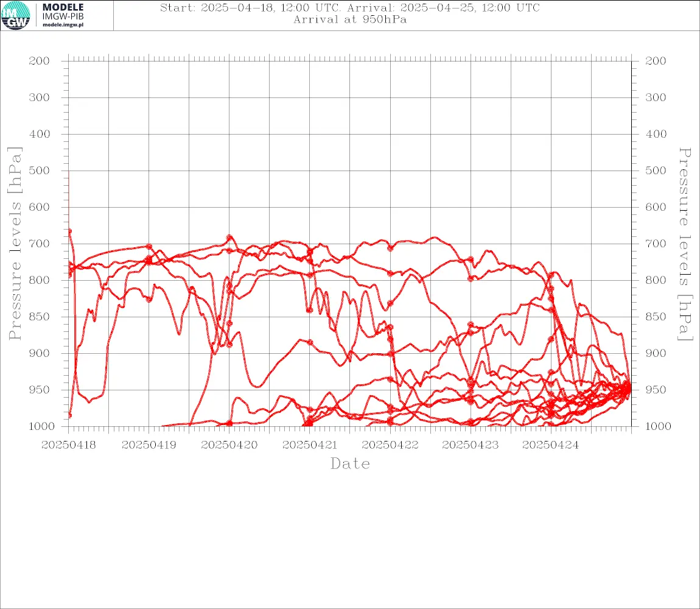Image resolution: width=700 pixels, height=609 pixels.
Task: Click the left axis 950 label
Action: (40, 390)
